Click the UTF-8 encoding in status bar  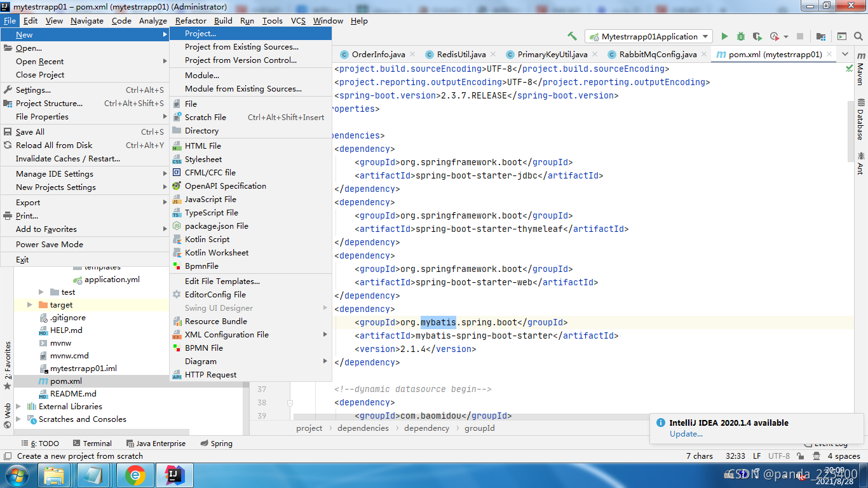779,456
